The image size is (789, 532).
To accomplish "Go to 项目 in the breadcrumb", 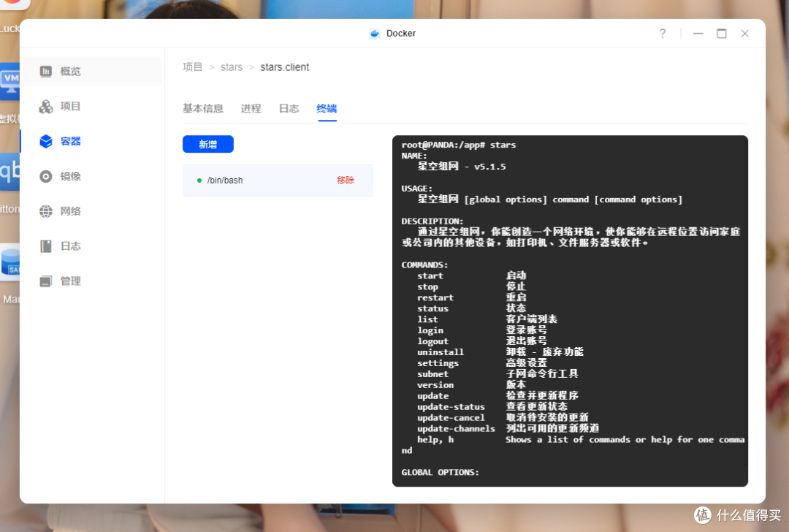I will (192, 67).
